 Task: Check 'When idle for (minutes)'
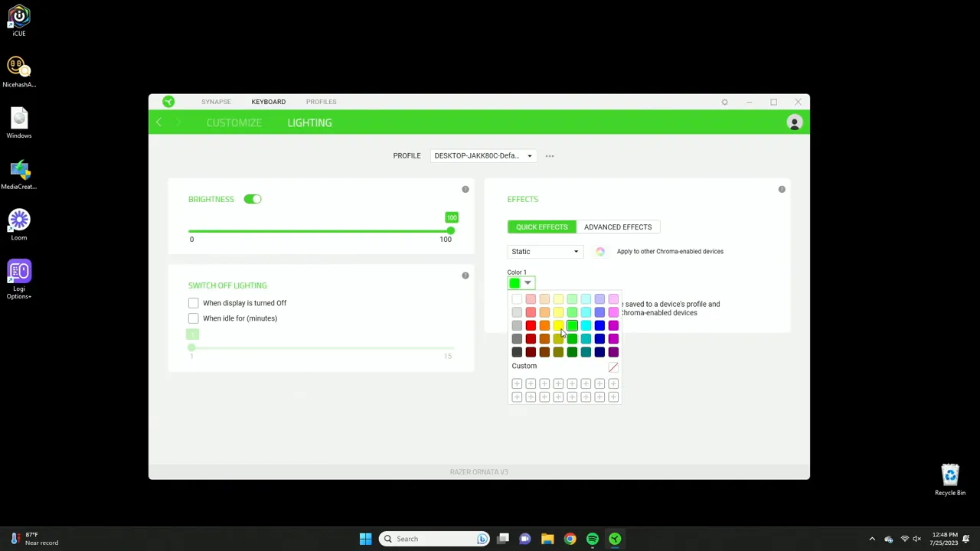click(x=193, y=318)
